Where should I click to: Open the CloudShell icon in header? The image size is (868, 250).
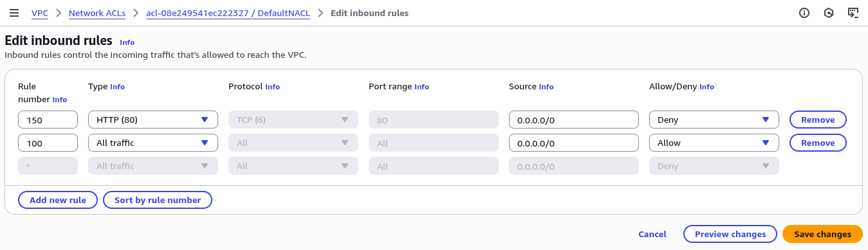(853, 13)
